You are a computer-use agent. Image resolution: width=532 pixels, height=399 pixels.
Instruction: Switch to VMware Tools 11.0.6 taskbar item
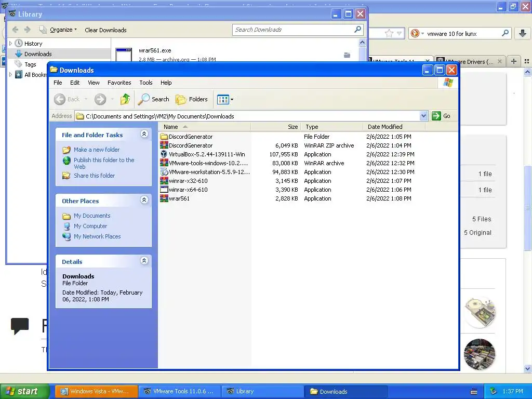179,391
